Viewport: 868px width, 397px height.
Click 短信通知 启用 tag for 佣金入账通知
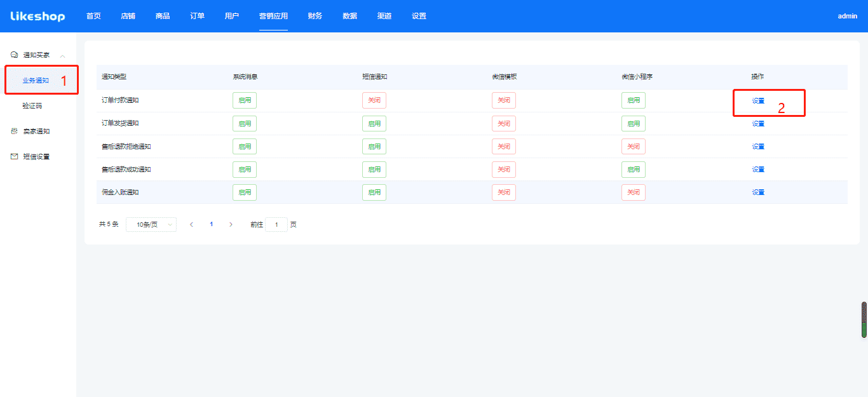[x=374, y=192]
